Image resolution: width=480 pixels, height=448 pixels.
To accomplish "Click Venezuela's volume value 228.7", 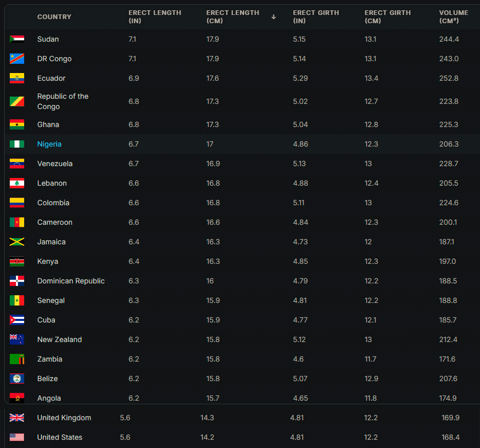I will tap(449, 164).
